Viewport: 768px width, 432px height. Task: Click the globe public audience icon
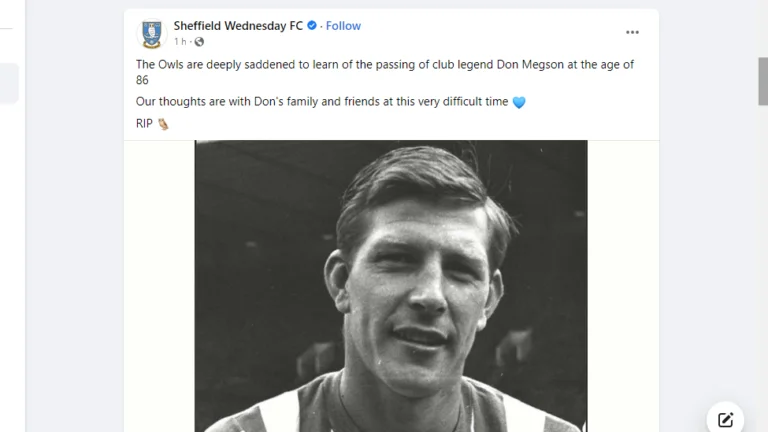tap(199, 42)
